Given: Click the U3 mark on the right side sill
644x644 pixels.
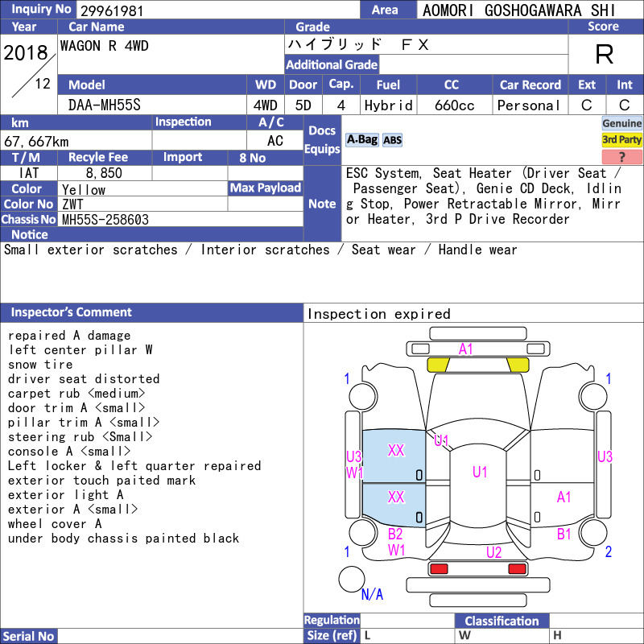Looking at the screenshot, I should coord(605,456).
